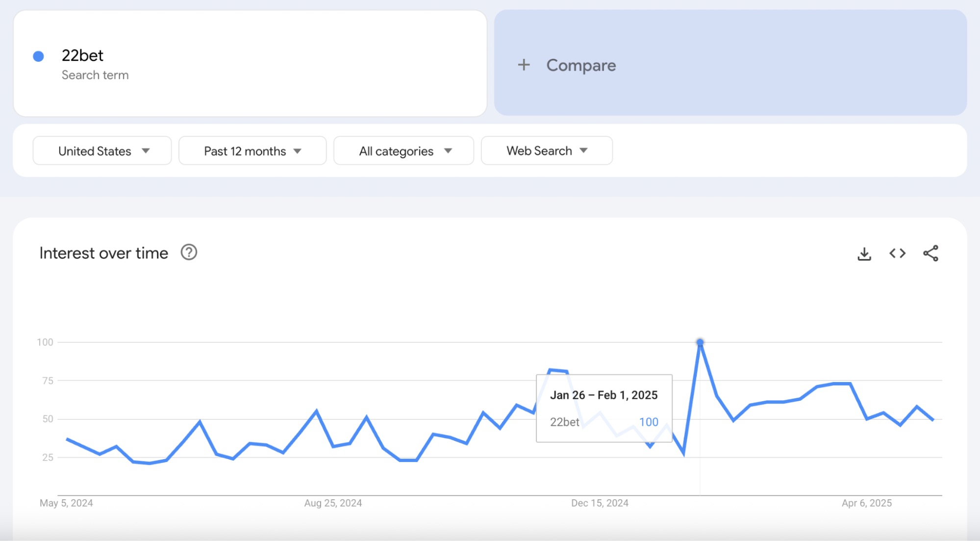
Task: Click the Jan 26 – Feb 1 tooltip
Action: (604, 408)
